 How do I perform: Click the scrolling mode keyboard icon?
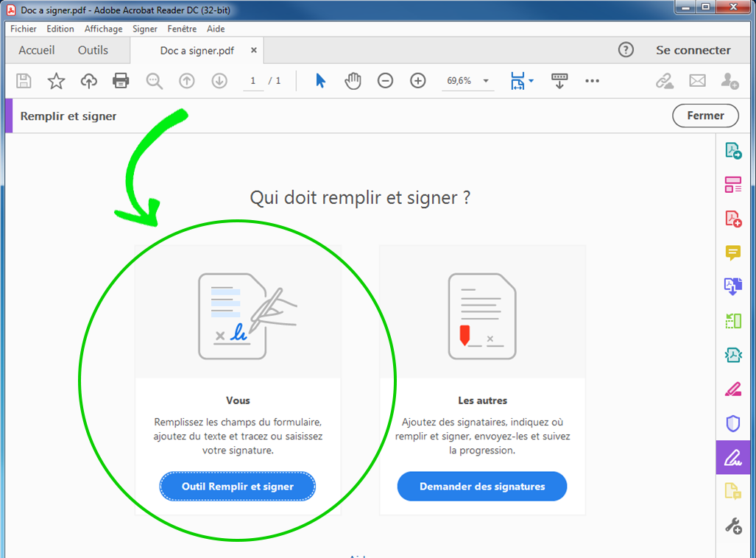(559, 81)
